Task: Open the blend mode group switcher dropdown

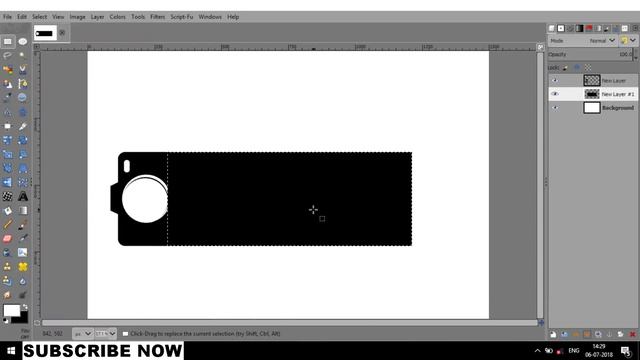Action: tap(628, 40)
